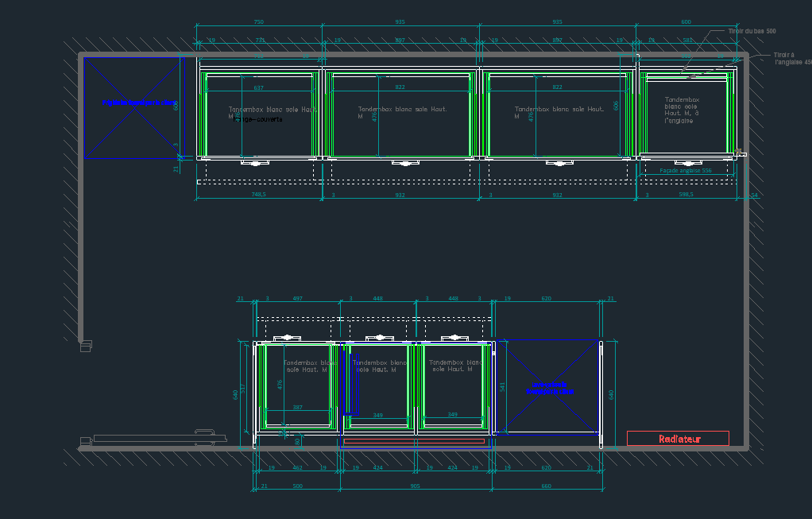Click the red bar below lower cabinets

pyautogui.click(x=414, y=440)
